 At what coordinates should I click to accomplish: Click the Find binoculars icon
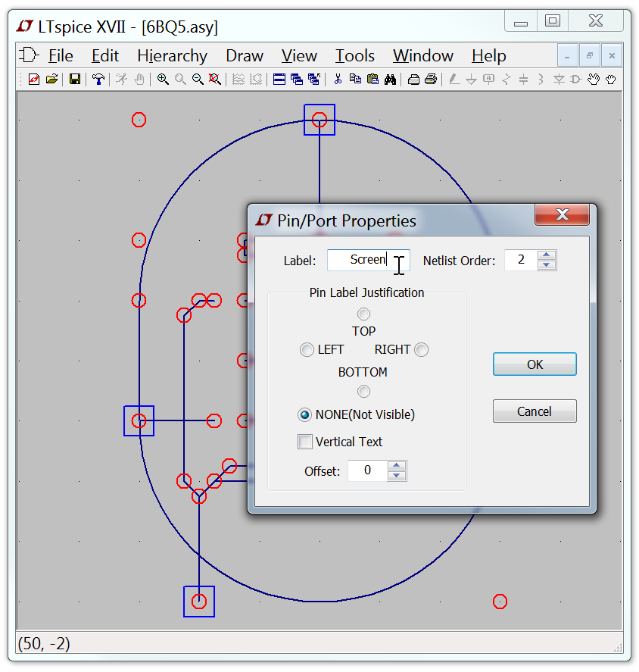[390, 79]
